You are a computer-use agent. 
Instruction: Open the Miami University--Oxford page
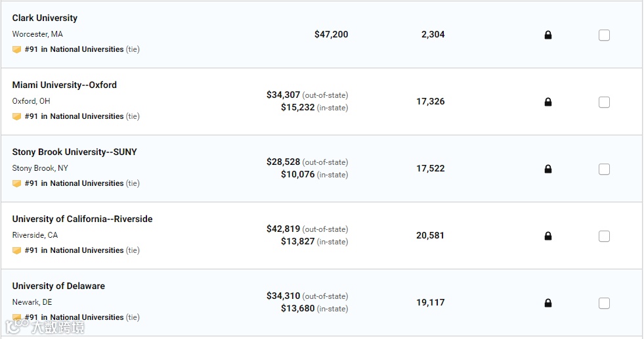click(64, 85)
